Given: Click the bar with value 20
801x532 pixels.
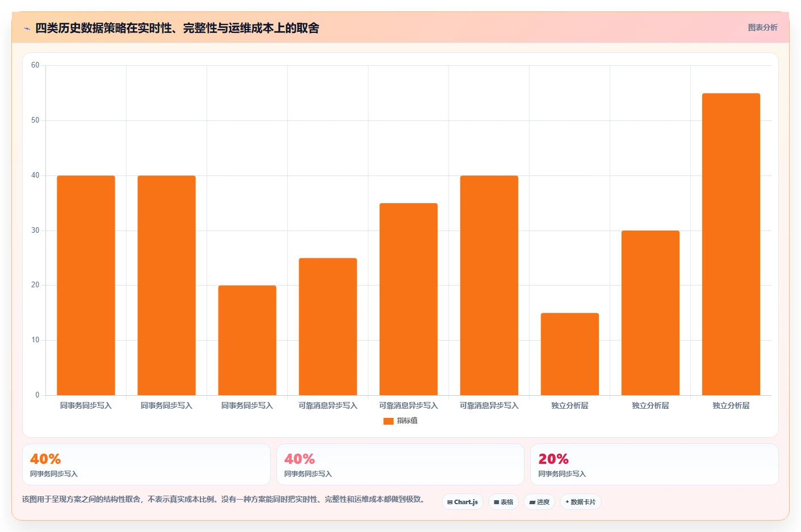Looking at the screenshot, I should 247,340.
